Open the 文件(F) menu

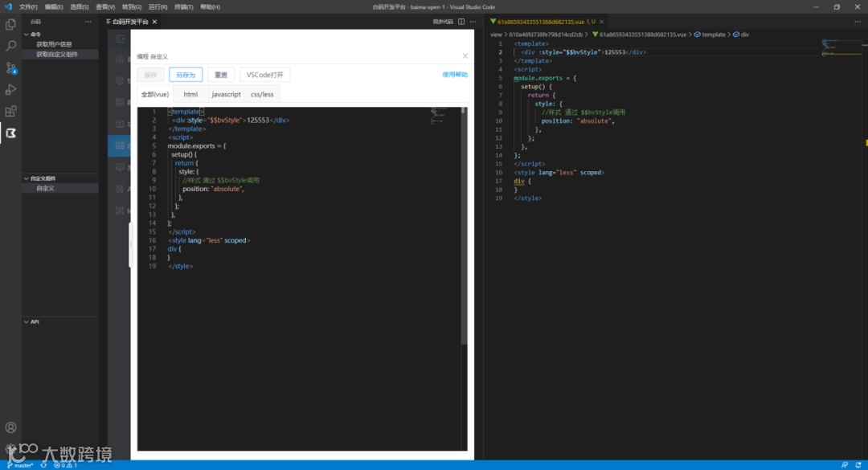coord(28,6)
